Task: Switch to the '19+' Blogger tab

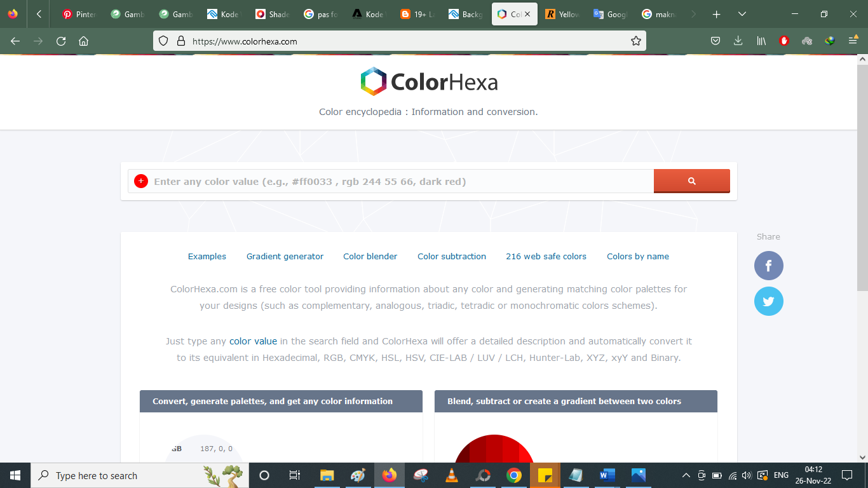Action: tap(418, 14)
